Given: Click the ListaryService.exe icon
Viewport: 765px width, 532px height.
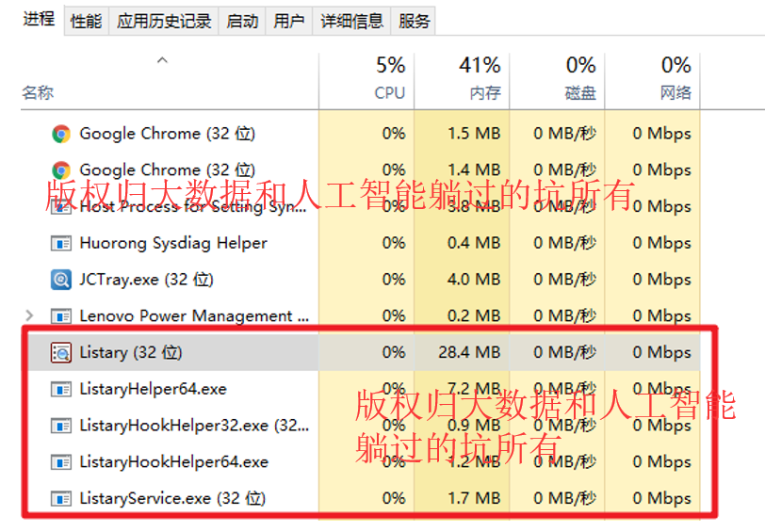Looking at the screenshot, I should (61, 499).
